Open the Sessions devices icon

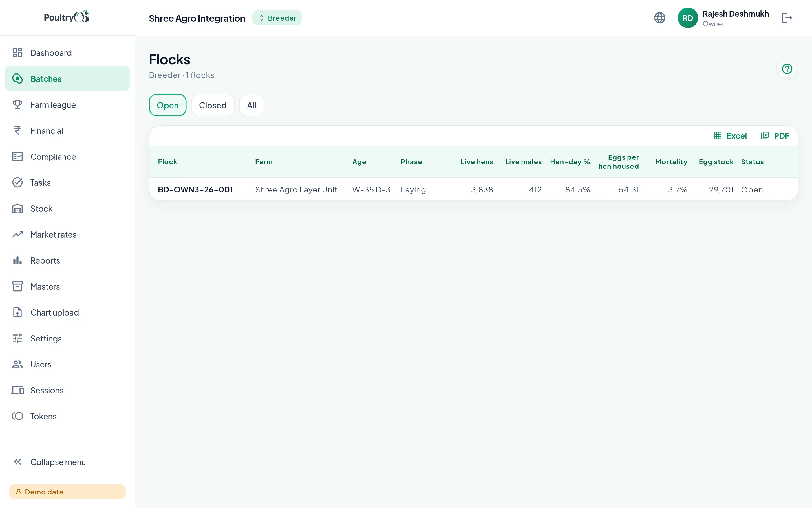(17, 390)
